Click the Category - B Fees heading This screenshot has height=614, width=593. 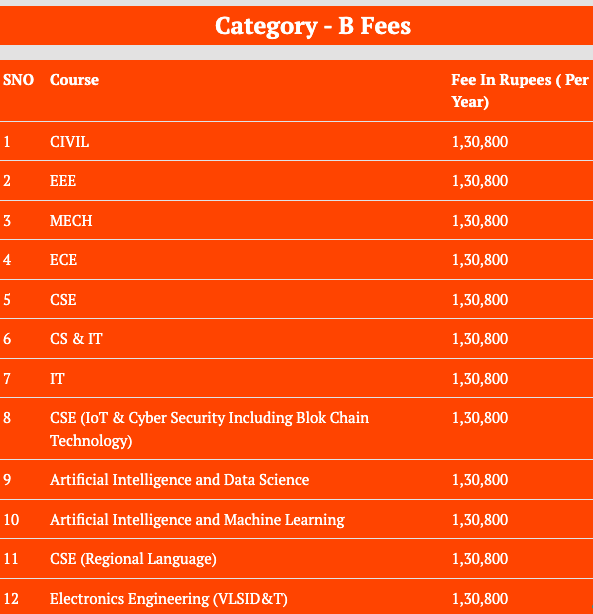[x=313, y=26]
